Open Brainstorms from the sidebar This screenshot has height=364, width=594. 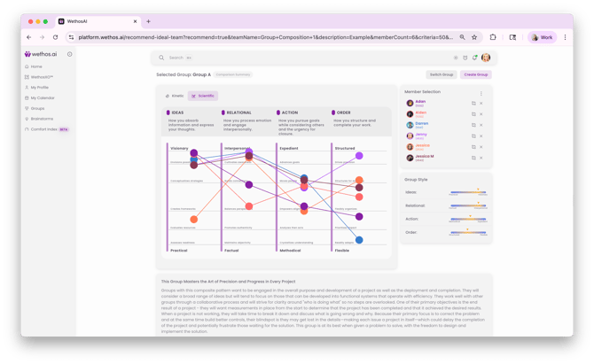(41, 119)
